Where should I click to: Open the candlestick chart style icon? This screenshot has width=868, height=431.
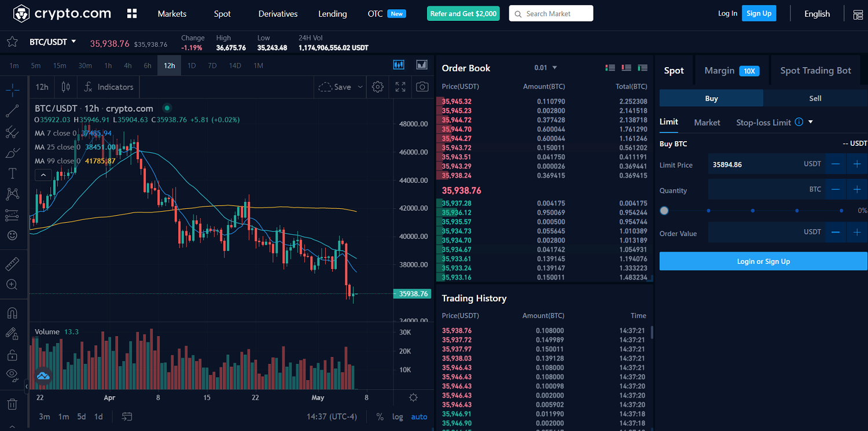tap(66, 87)
